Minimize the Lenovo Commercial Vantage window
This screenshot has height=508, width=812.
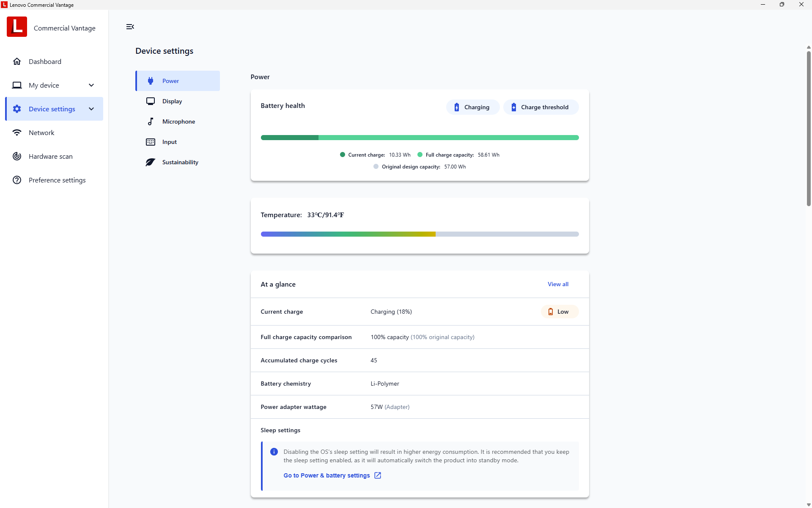click(x=763, y=5)
